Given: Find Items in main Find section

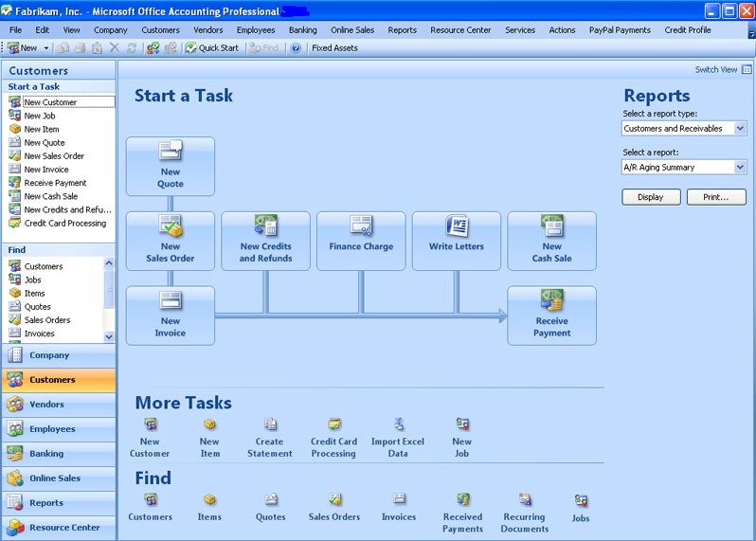Looking at the screenshot, I should pos(209,507).
